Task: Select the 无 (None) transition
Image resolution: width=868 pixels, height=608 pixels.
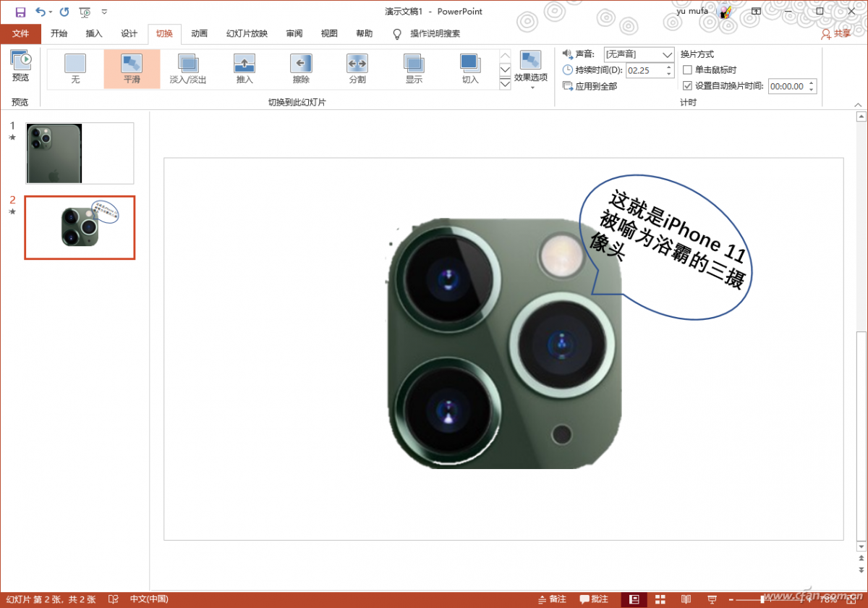Action: tap(75, 69)
